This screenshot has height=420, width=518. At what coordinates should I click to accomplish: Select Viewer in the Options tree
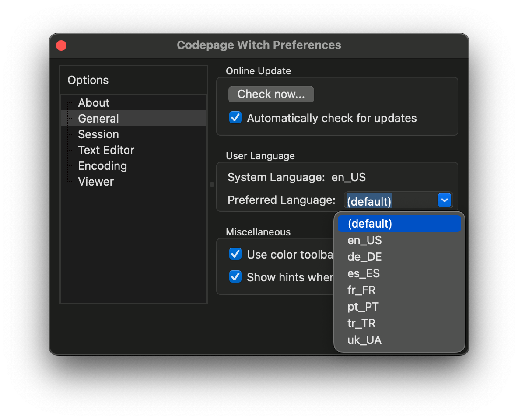click(96, 182)
